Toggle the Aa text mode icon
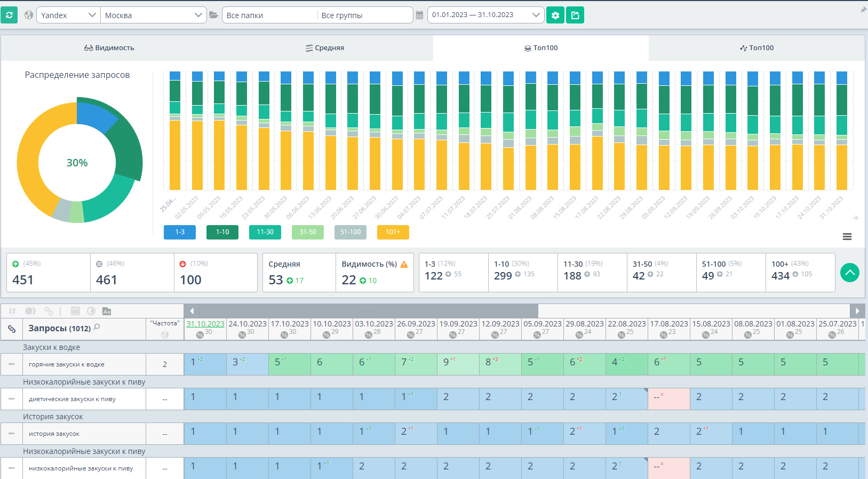Image resolution: width=868 pixels, height=479 pixels. point(107,311)
